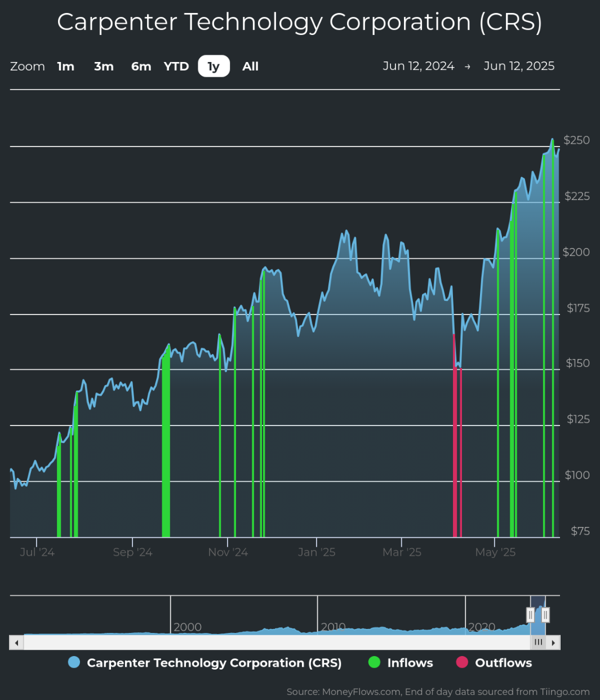The image size is (600, 700).
Task: Click the 2020 navigator year label
Action: 482,627
